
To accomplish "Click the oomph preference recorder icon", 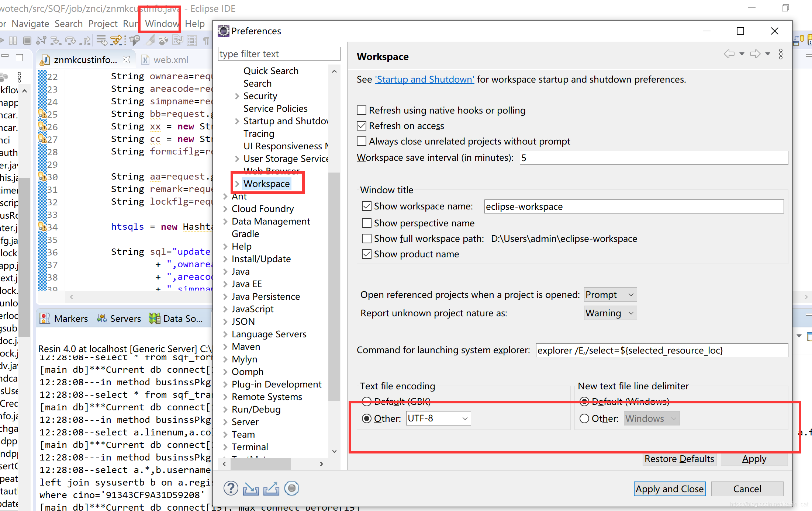I will (291, 488).
